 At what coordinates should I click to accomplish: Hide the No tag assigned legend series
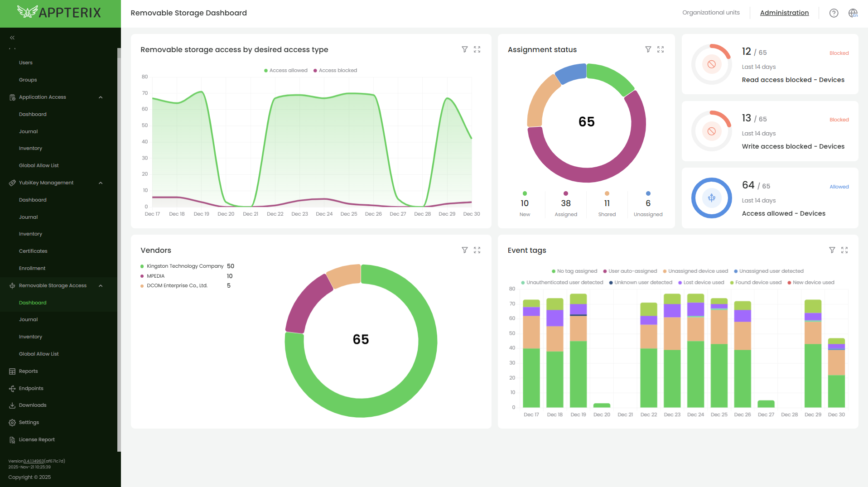pos(574,271)
